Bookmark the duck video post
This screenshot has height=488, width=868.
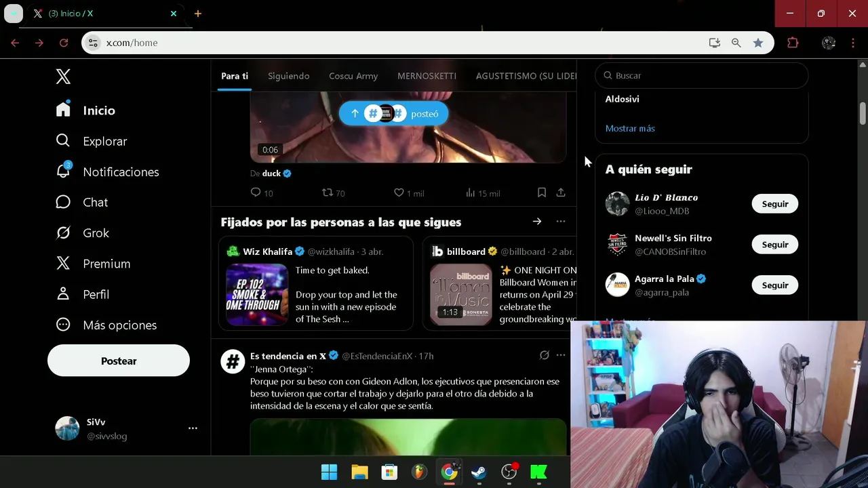(x=542, y=192)
